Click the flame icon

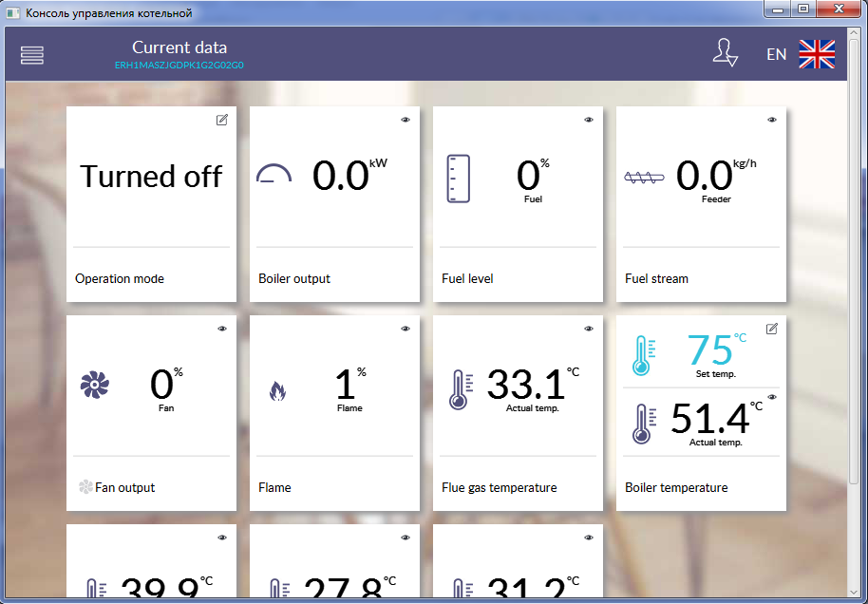[x=277, y=392]
